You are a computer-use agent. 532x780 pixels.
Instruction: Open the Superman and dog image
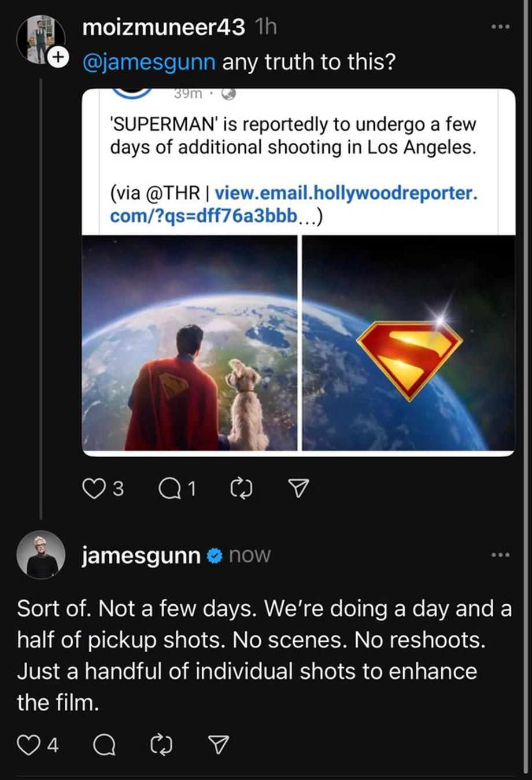coord(190,343)
